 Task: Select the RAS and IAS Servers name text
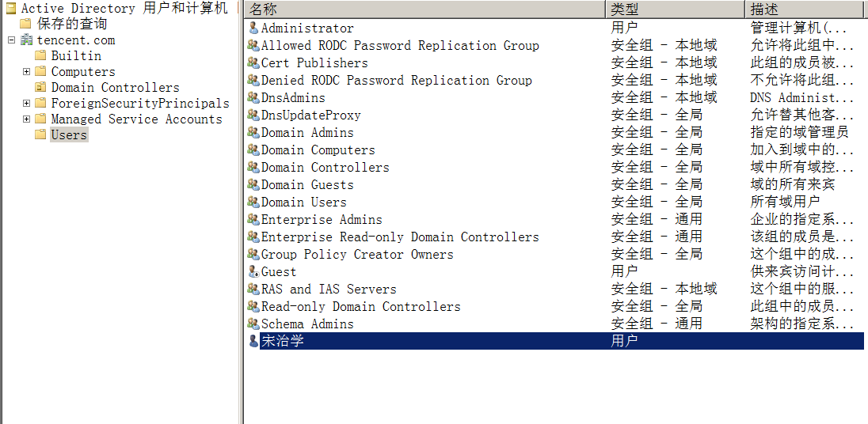(x=329, y=289)
